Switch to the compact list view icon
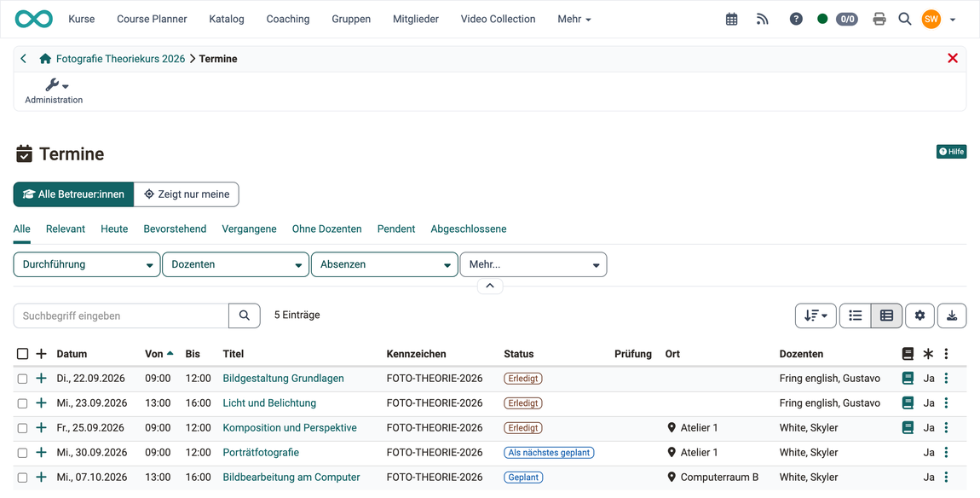This screenshot has height=498, width=980. pos(855,316)
